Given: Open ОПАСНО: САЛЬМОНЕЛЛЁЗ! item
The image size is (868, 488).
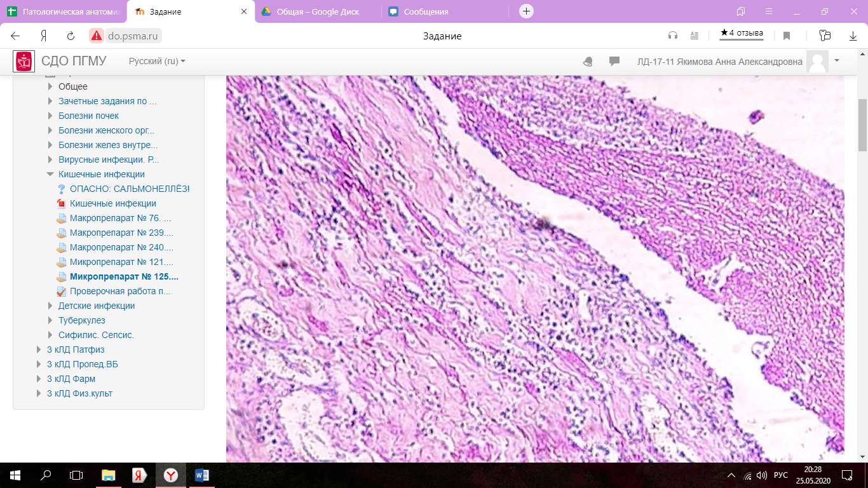Looking at the screenshot, I should tap(130, 189).
